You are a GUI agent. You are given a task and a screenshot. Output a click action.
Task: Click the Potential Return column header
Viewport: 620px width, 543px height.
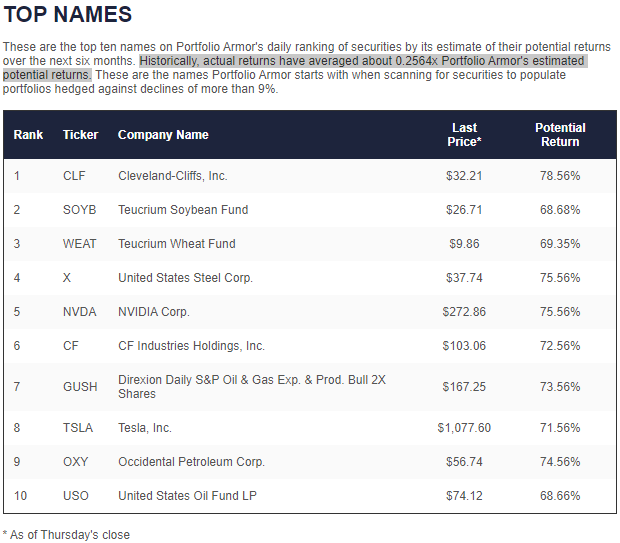coord(560,135)
